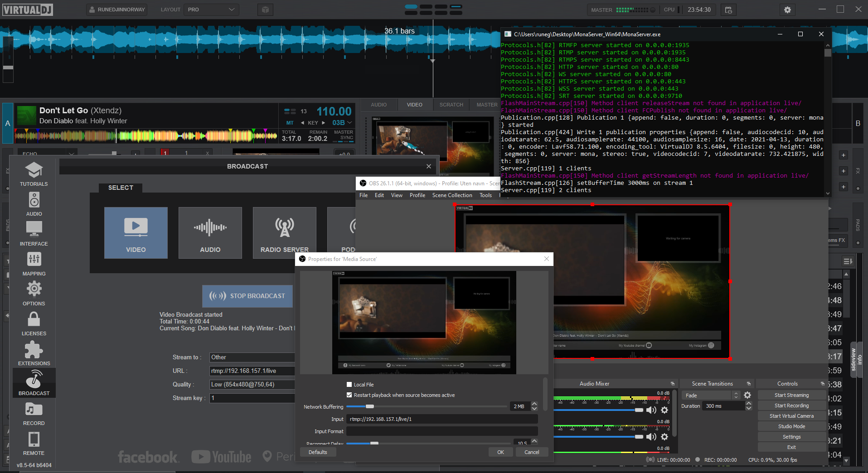This screenshot has height=473, width=868.
Task: Open OBS File menu
Action: click(364, 195)
